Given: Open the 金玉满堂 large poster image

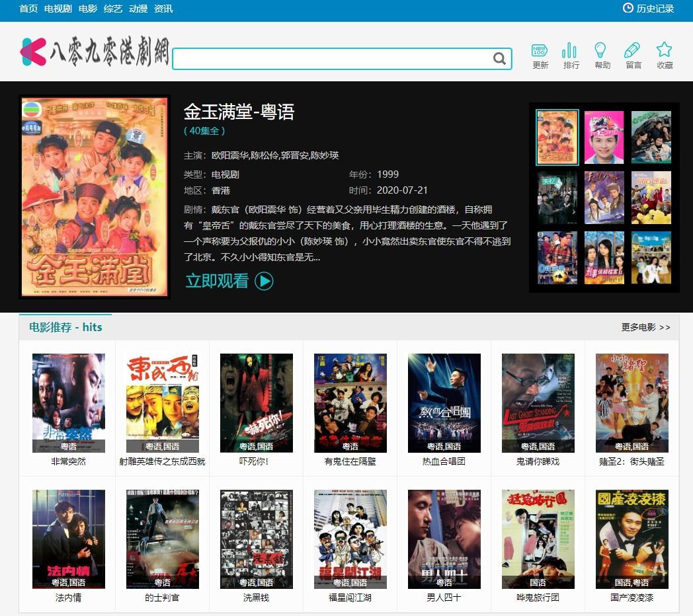Looking at the screenshot, I should pyautogui.click(x=95, y=197).
